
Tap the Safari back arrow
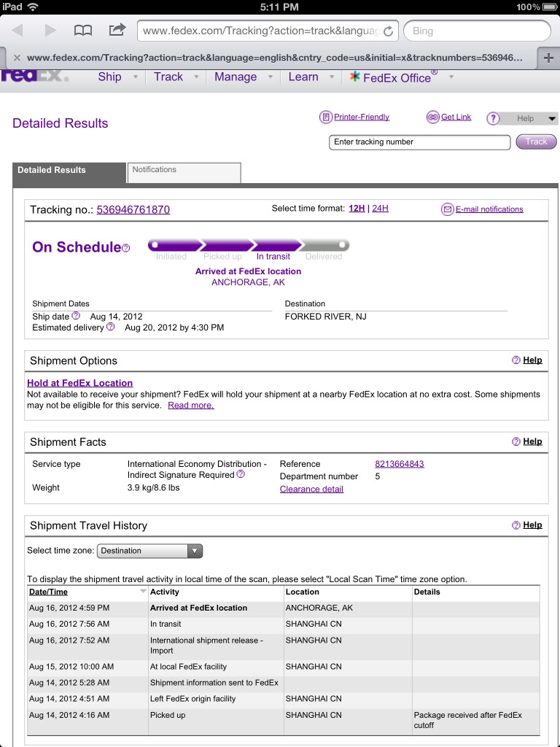pos(17,31)
